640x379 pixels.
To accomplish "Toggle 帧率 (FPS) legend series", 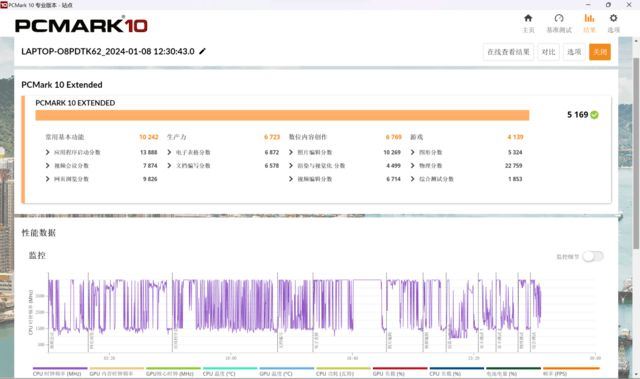I will pos(571,372).
